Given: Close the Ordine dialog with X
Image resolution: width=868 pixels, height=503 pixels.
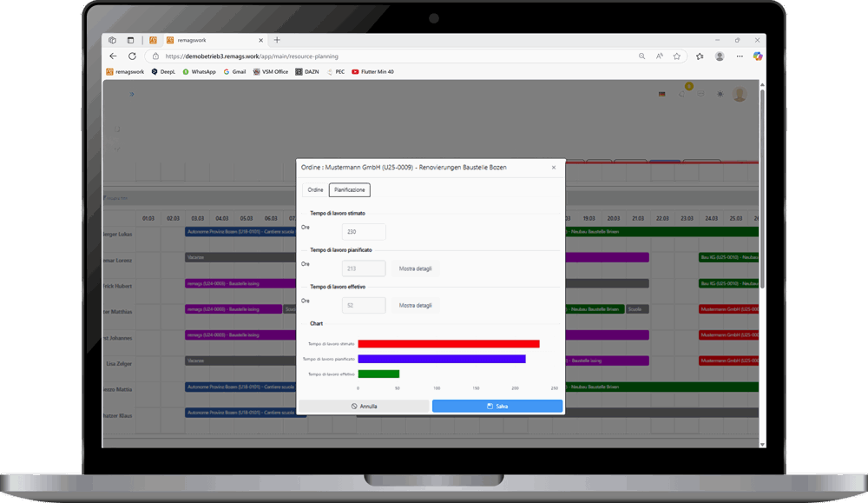Looking at the screenshot, I should click(554, 167).
